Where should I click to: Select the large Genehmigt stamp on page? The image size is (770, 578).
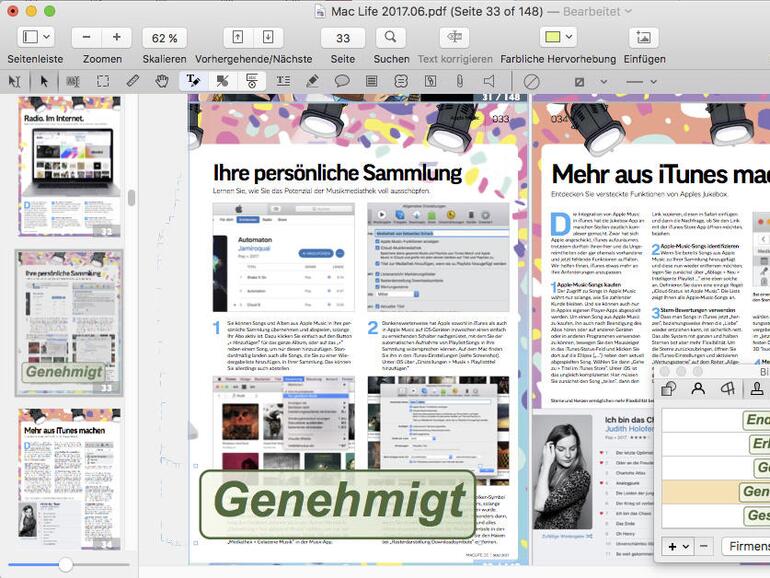338,503
